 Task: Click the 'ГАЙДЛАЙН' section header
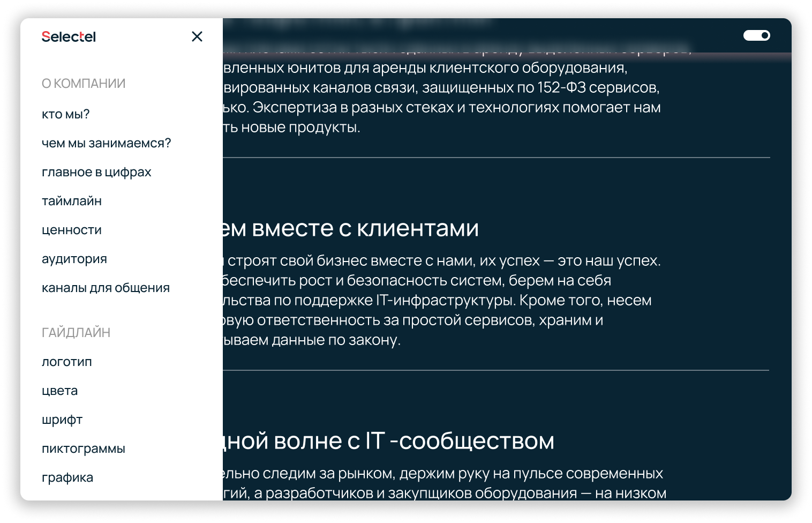coord(76,332)
